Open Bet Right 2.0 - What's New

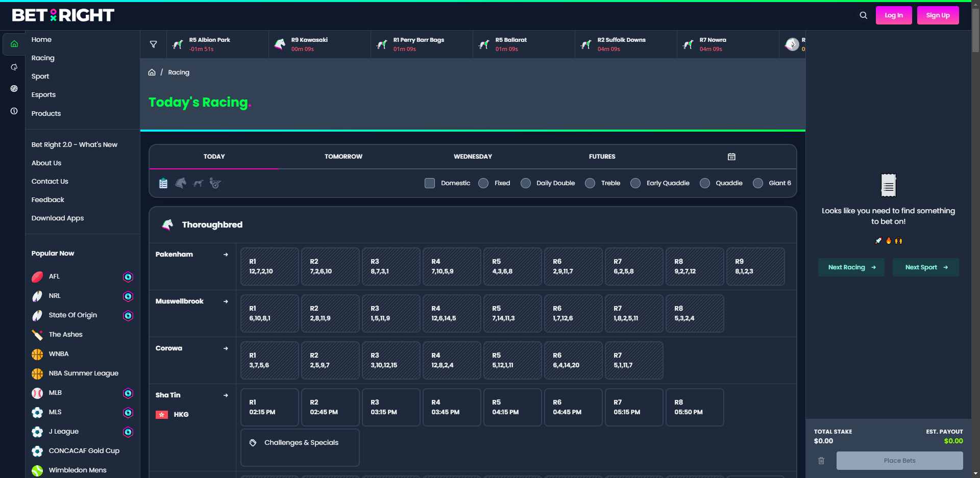[75, 145]
